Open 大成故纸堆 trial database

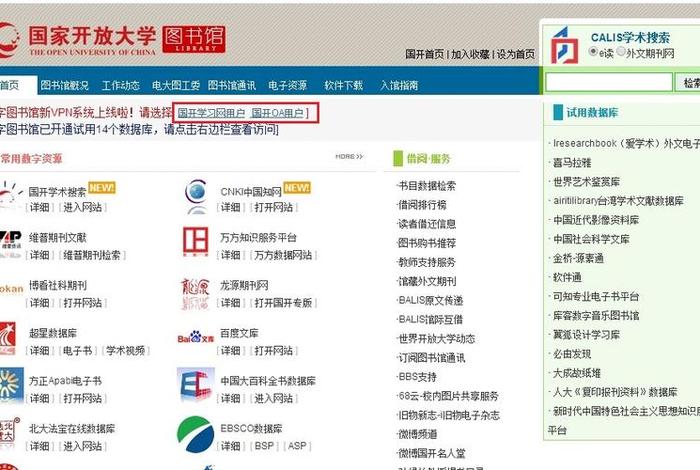[577, 373]
